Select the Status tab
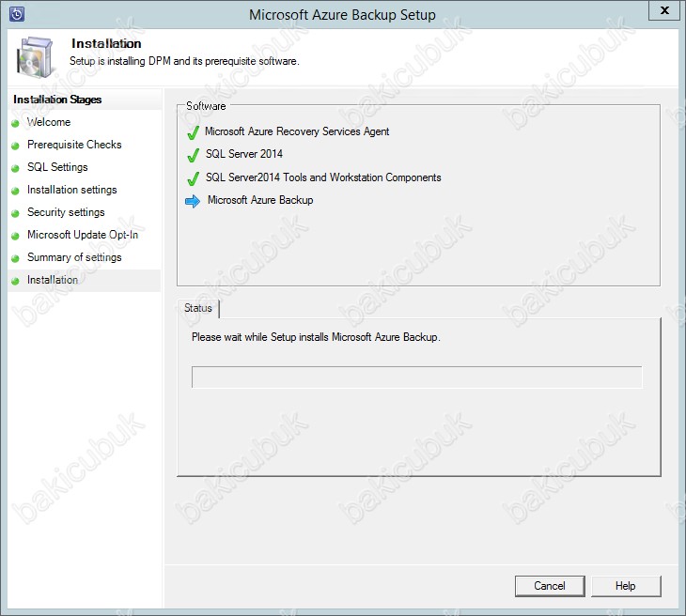The image size is (686, 616). tap(198, 308)
